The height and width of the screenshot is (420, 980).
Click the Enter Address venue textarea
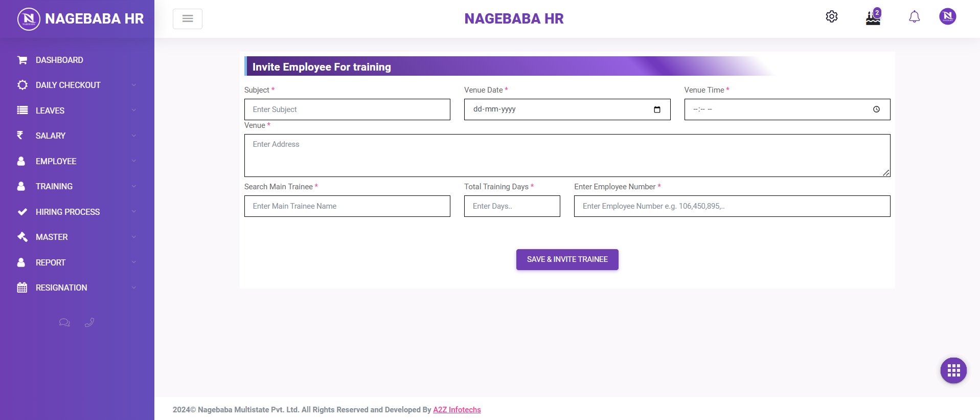pos(567,156)
